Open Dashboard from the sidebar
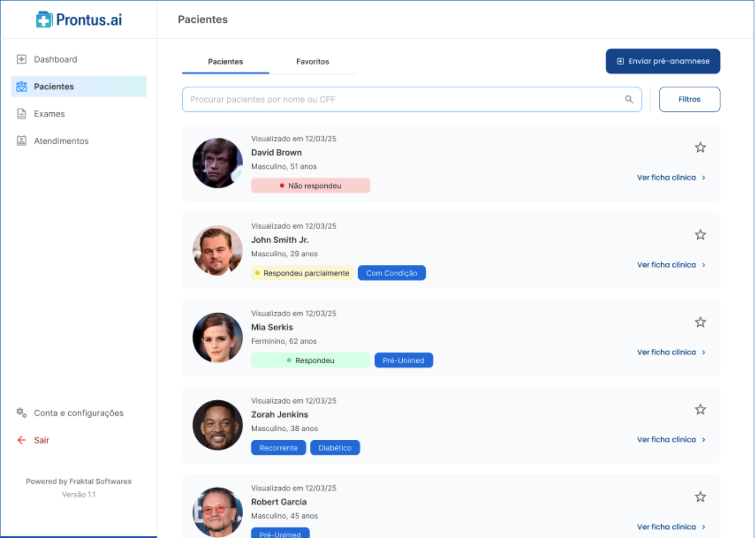The width and height of the screenshot is (756, 538). [x=79, y=59]
